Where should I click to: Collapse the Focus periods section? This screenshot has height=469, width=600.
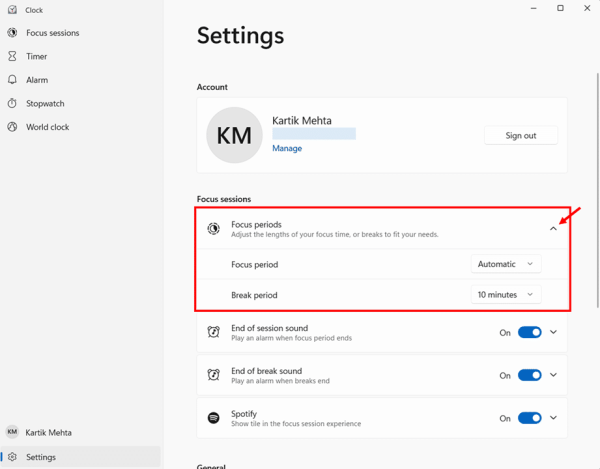(x=553, y=229)
